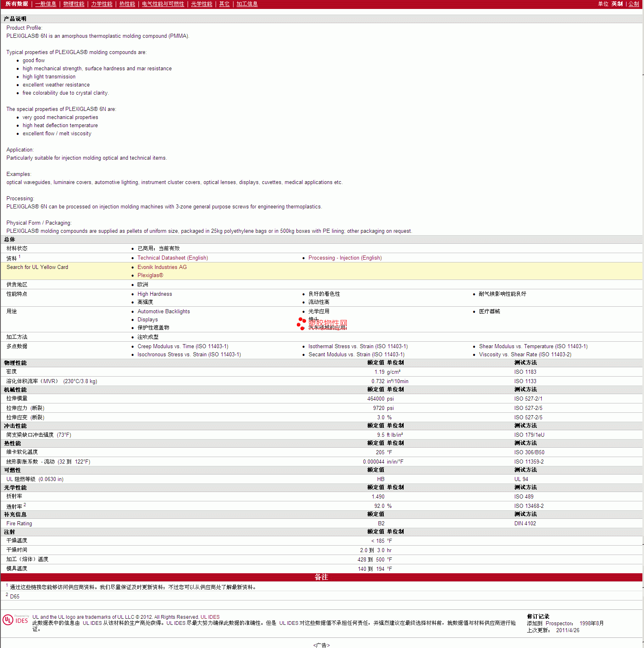Click the 拉伸模量 value 464000
This screenshot has width=644, height=648.
point(376,399)
